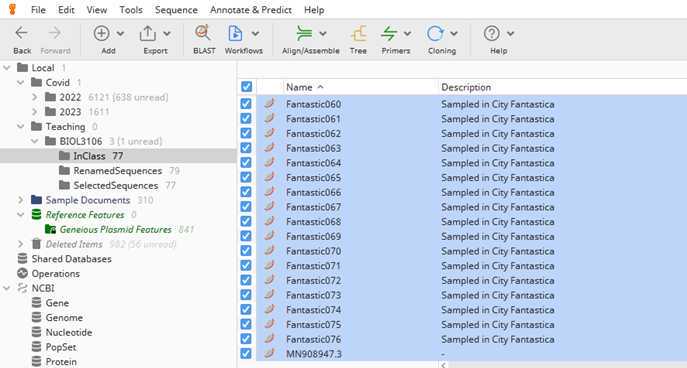Open the Shared Databases item
Viewport: 687px width, 368px height.
pos(71,259)
